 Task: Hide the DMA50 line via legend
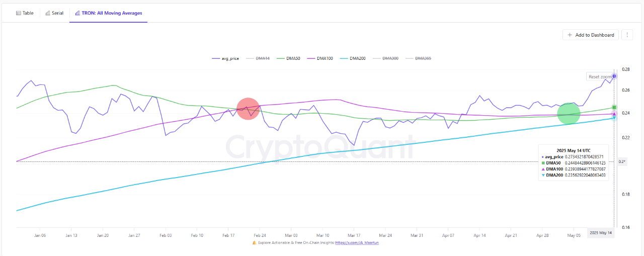(x=289, y=58)
